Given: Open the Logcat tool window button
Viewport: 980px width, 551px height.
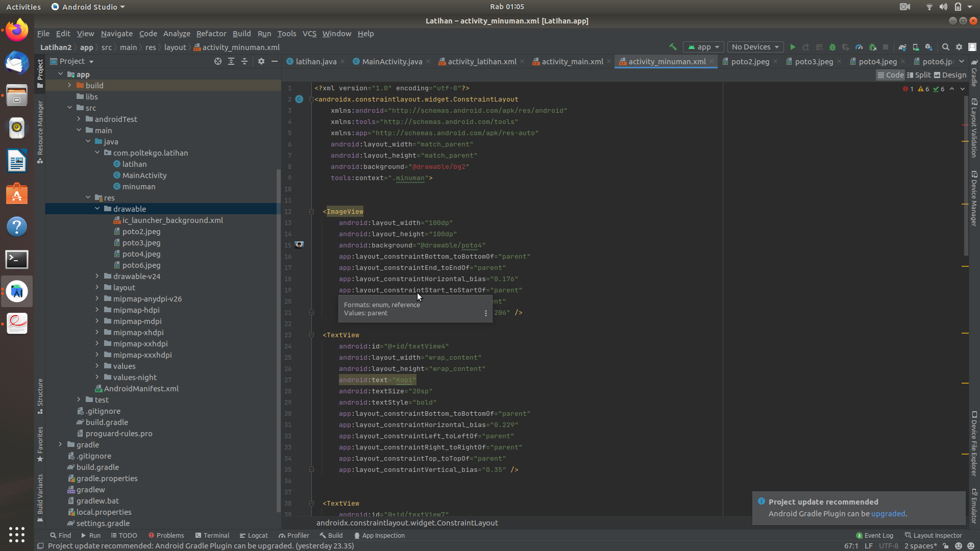Looking at the screenshot, I should (x=254, y=535).
